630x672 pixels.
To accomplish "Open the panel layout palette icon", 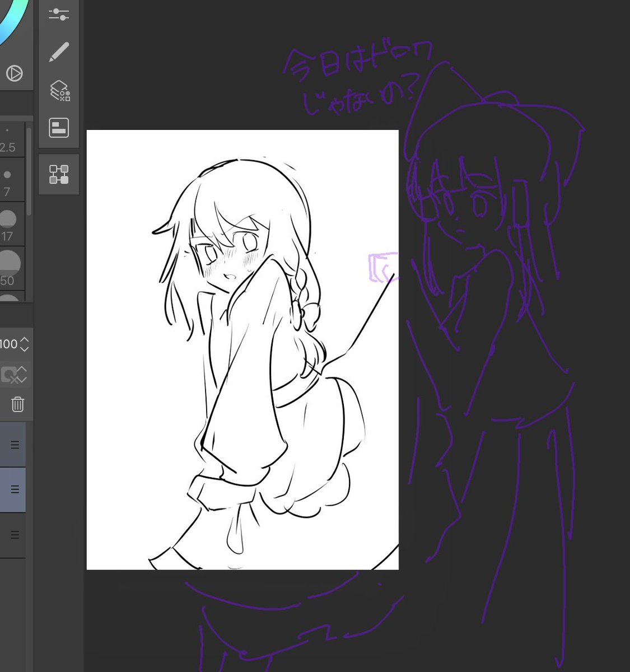I will coord(59,128).
